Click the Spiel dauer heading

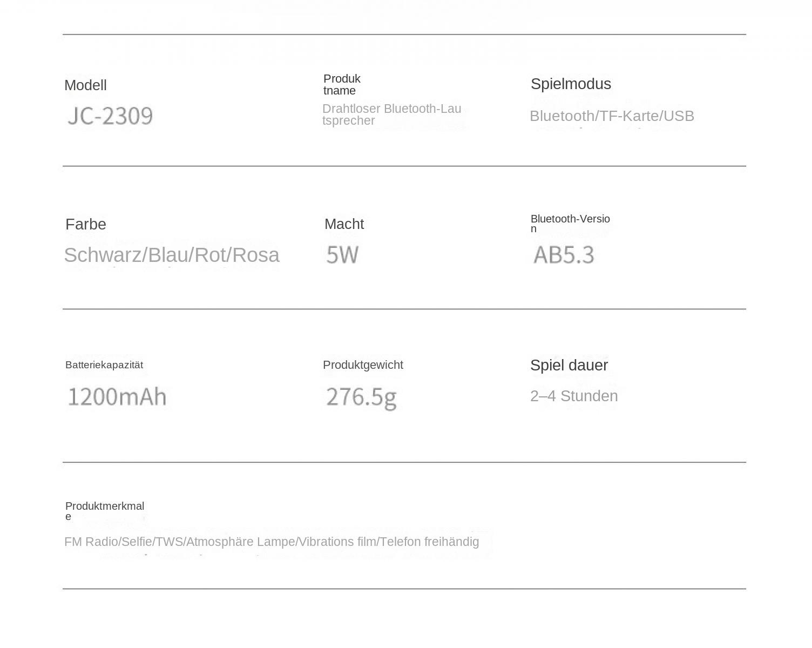[x=569, y=365]
